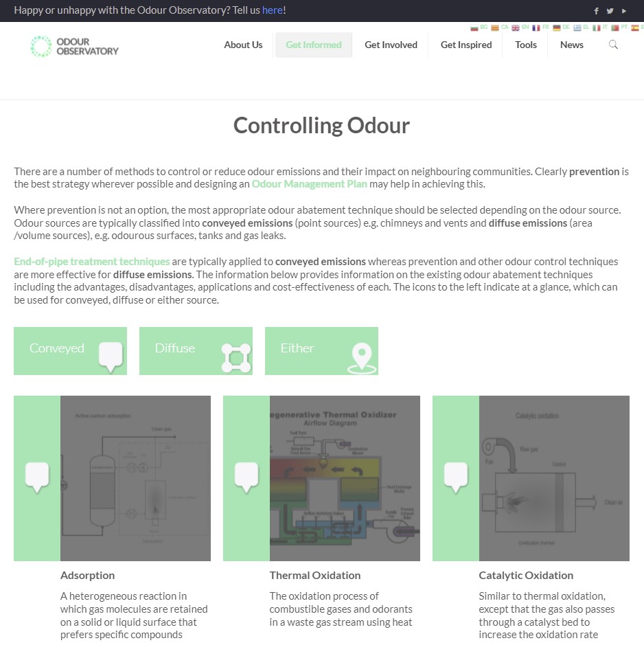Open the Twitter profile icon
This screenshot has width=644, height=645.
pyautogui.click(x=610, y=11)
